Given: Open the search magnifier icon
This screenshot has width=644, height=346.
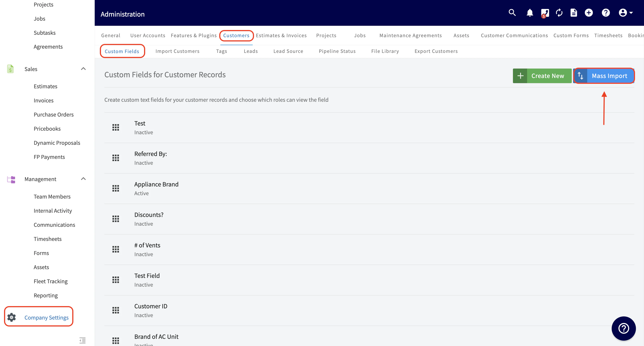Looking at the screenshot, I should pyautogui.click(x=512, y=13).
